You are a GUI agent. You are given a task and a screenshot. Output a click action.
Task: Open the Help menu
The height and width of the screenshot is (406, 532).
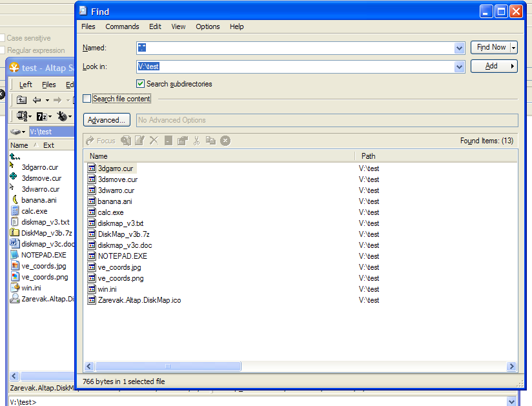pyautogui.click(x=236, y=26)
